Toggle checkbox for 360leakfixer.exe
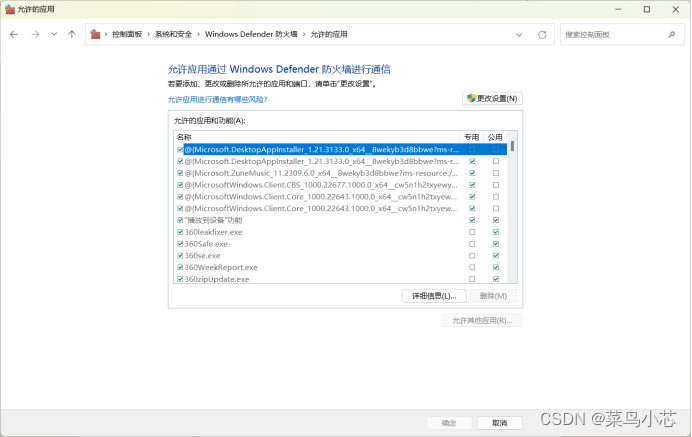This screenshot has width=692, height=437. click(x=180, y=232)
